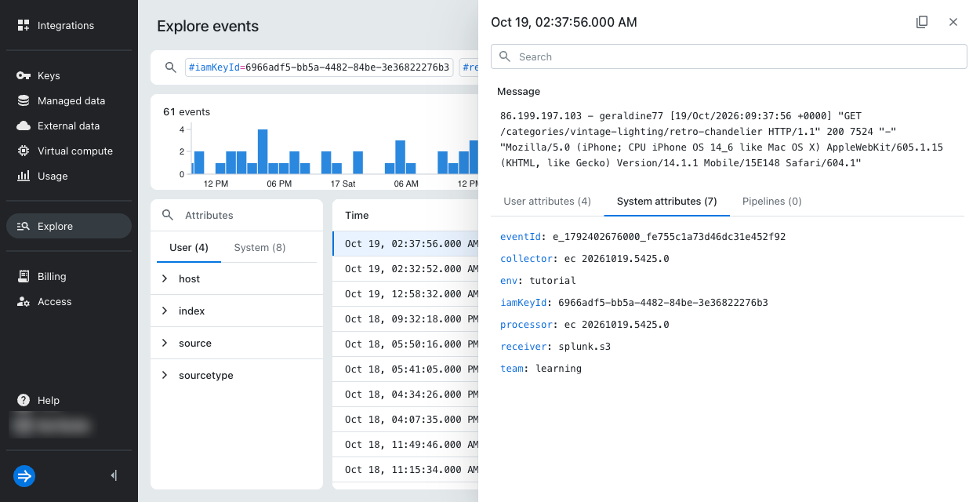Switch to User (4) attributes tab

point(189,247)
